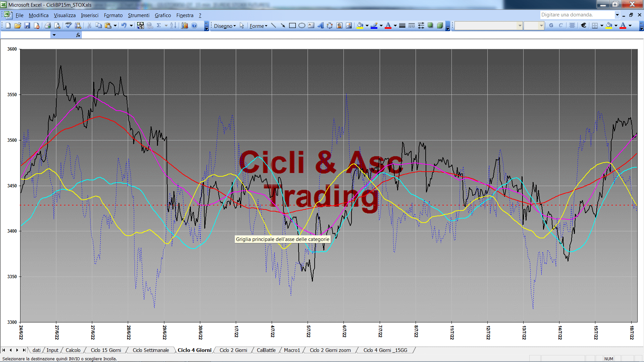Open the Finestra menu
This screenshot has width=644, height=362.
tap(185, 15)
